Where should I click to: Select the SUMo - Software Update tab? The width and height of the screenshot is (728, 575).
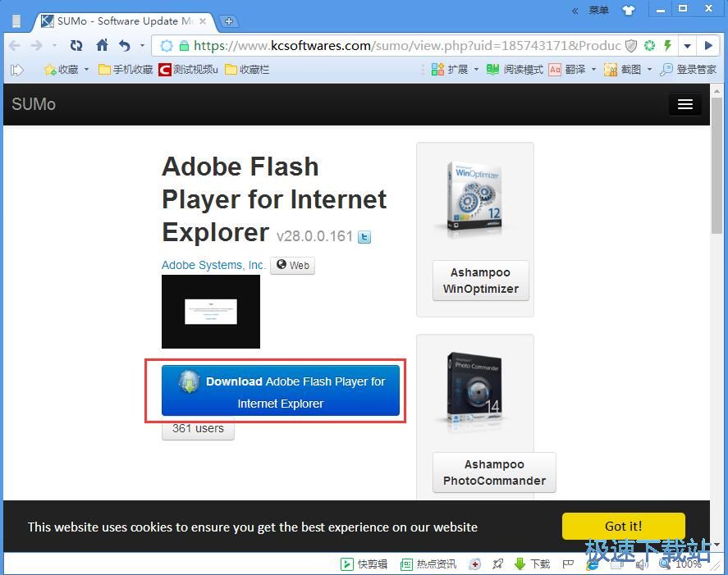(123, 21)
